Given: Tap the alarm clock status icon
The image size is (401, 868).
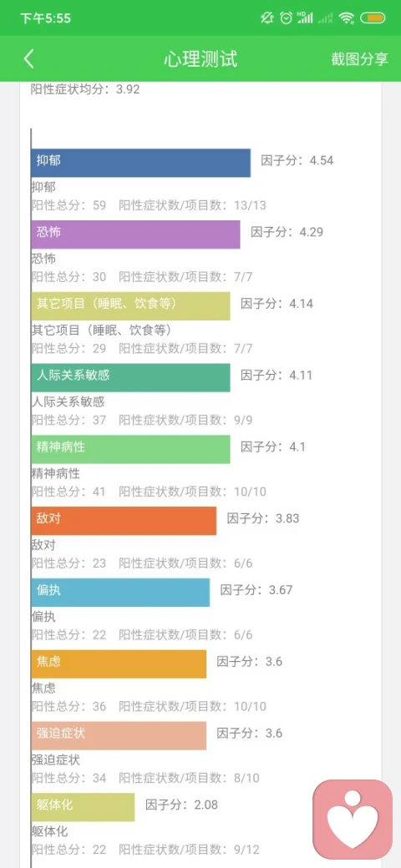Looking at the screenshot, I should [286, 18].
